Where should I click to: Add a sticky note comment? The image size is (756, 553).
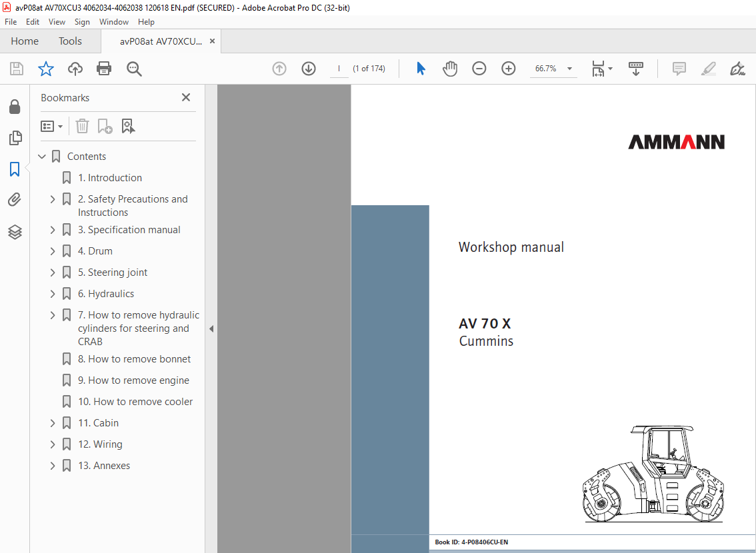(679, 69)
